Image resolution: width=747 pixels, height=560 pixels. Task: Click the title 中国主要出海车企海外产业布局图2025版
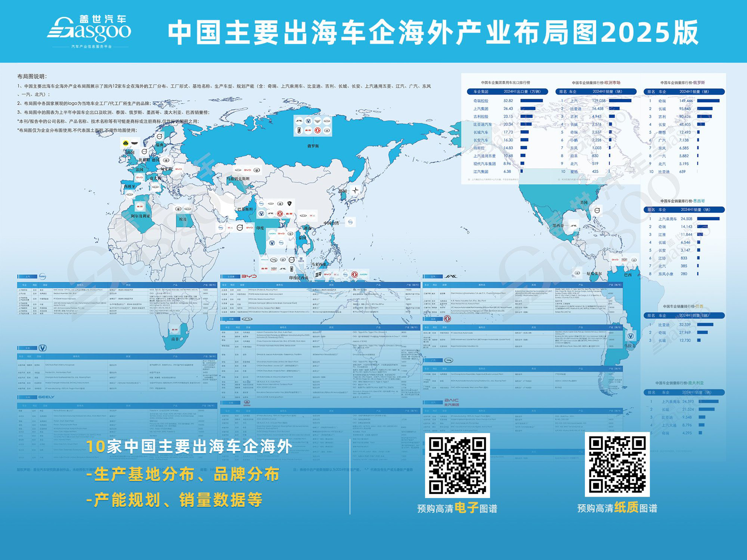point(433,32)
